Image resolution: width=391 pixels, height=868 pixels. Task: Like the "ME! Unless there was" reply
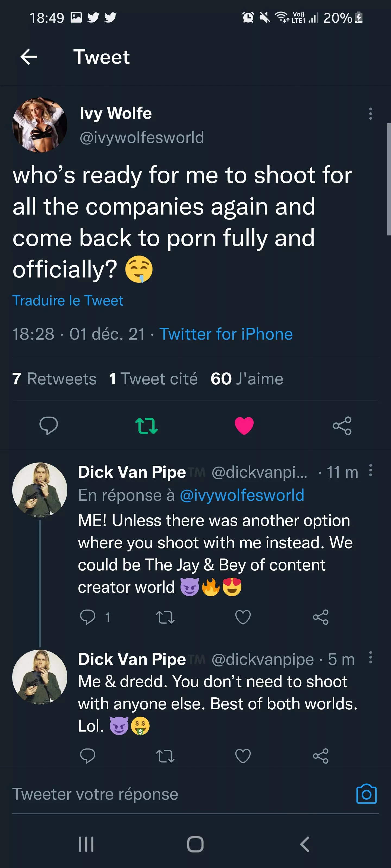coord(243,617)
